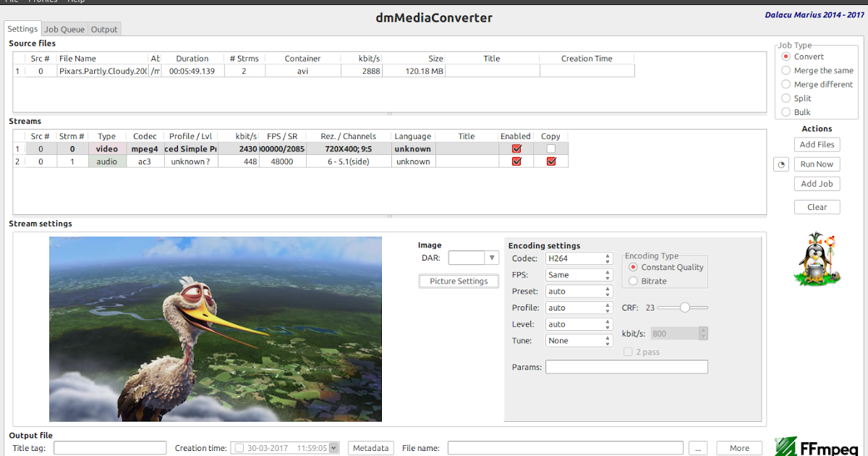Click the Language column header in Streams

413,136
